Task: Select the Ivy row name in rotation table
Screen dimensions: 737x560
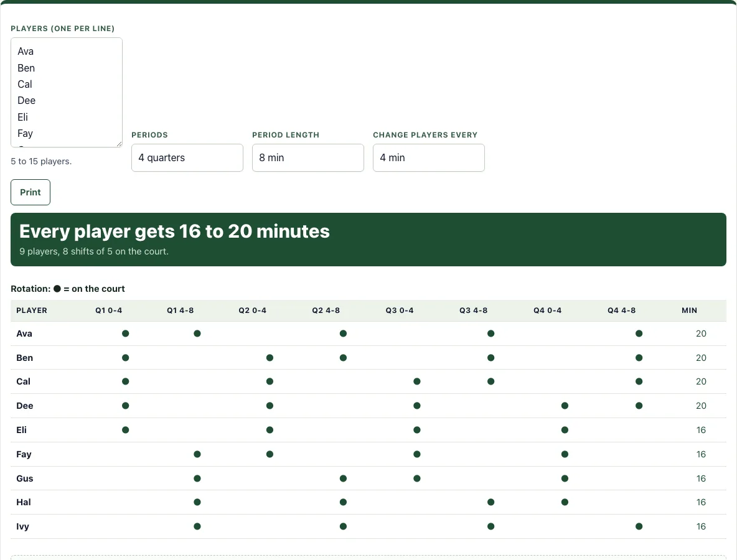Action: tap(22, 526)
